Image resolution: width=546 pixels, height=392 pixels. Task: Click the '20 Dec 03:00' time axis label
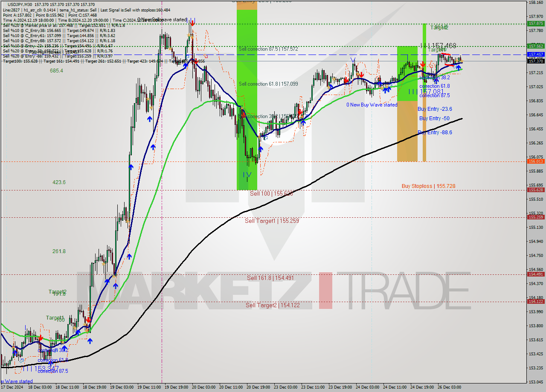tap(205, 387)
